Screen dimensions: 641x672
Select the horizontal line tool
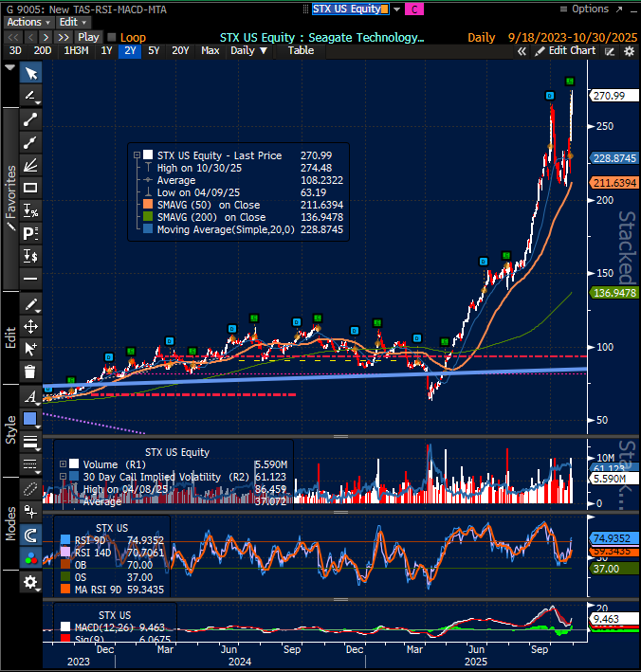coord(31,279)
